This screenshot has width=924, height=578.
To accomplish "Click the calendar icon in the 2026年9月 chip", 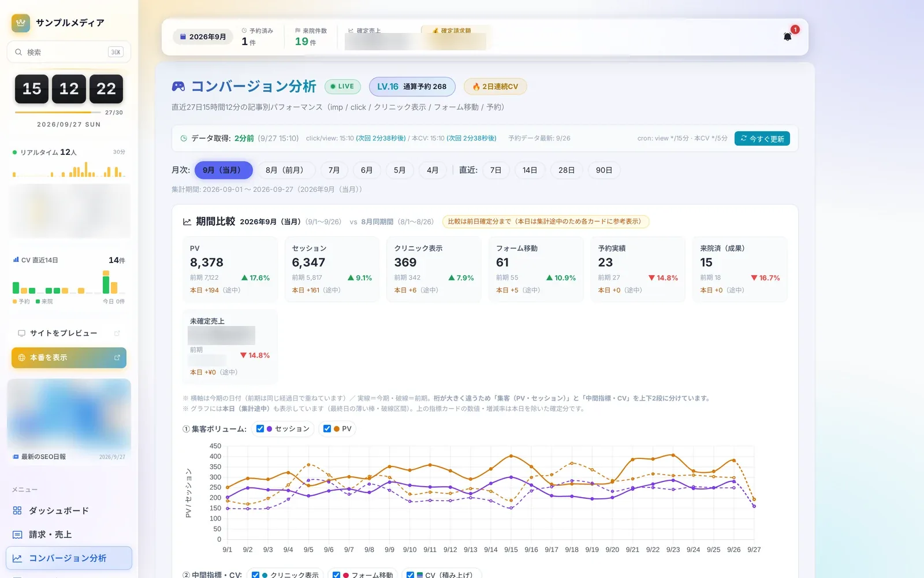I will pyautogui.click(x=183, y=37).
